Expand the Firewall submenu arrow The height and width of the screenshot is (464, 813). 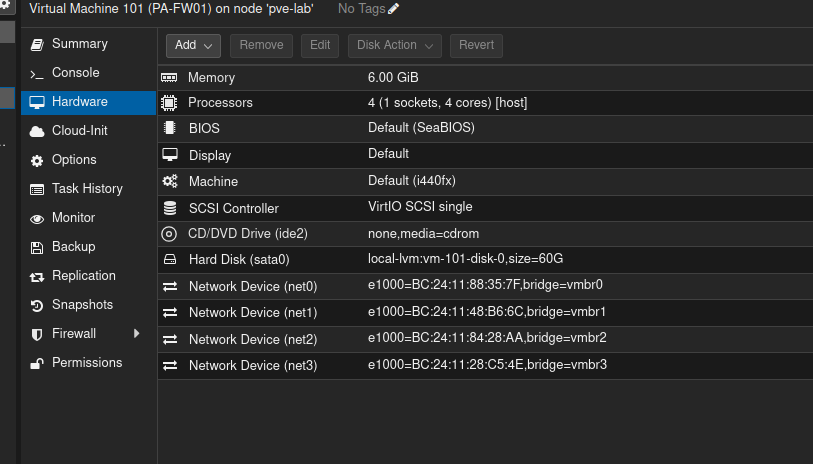(136, 333)
